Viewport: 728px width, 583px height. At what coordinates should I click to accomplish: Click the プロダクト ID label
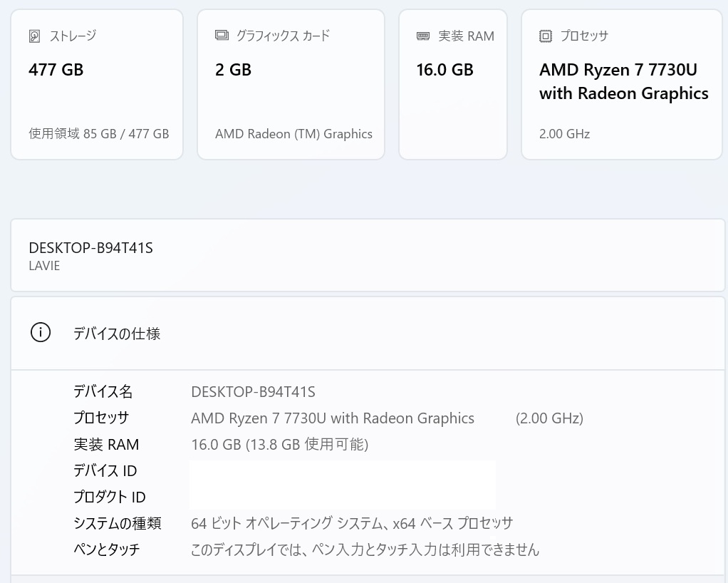[x=110, y=497]
